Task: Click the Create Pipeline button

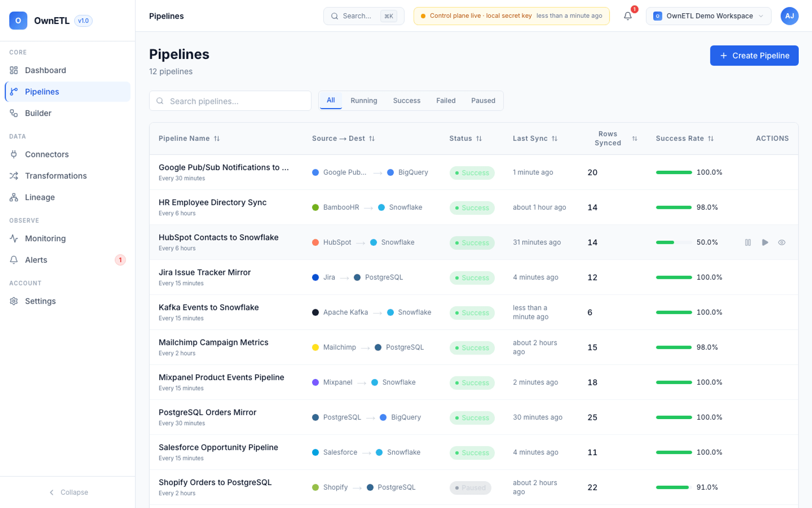Action: point(754,55)
